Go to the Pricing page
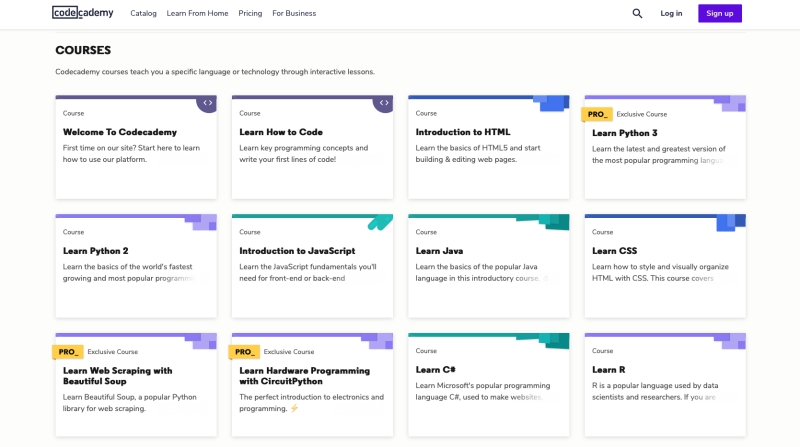Viewport: 800px width, 447px height. (x=250, y=13)
